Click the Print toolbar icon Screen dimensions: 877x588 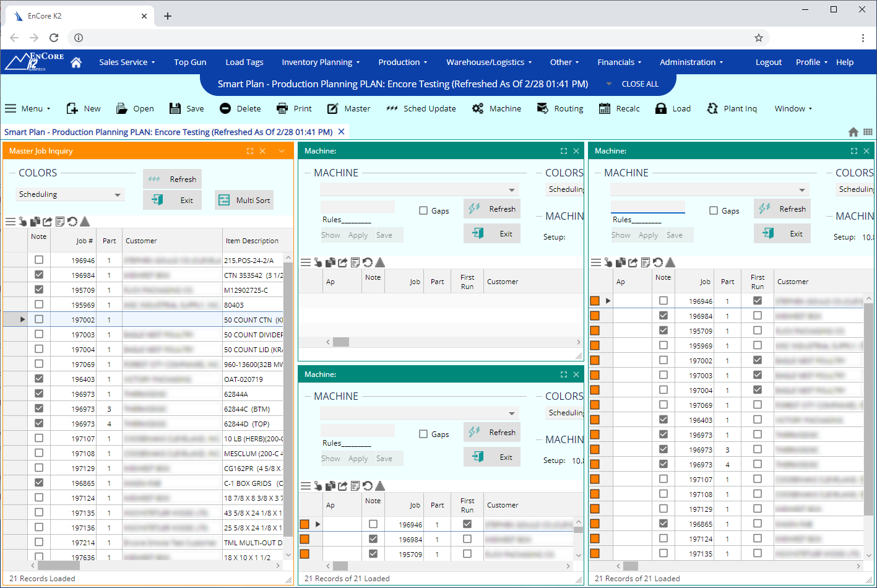pyautogui.click(x=282, y=108)
